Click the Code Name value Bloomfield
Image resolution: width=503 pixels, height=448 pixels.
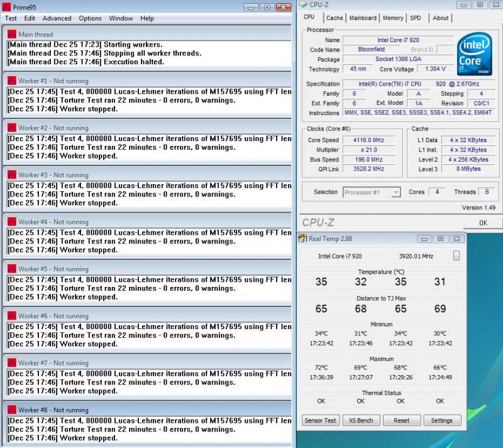[x=372, y=50]
